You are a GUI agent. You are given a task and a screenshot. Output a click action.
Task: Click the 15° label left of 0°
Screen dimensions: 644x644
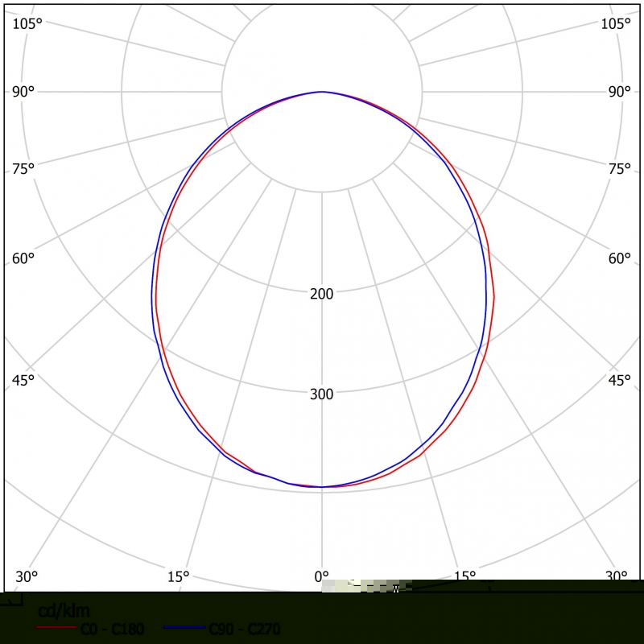(178, 576)
